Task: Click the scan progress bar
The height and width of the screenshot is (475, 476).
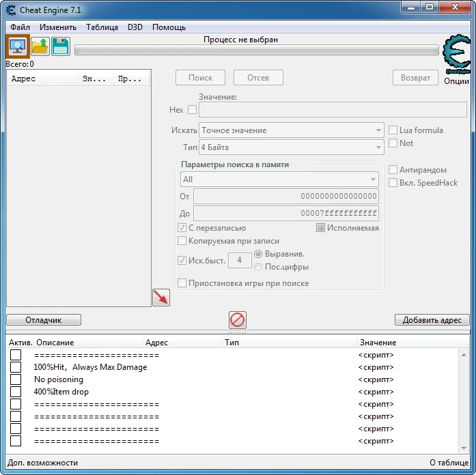Action: tap(257, 50)
